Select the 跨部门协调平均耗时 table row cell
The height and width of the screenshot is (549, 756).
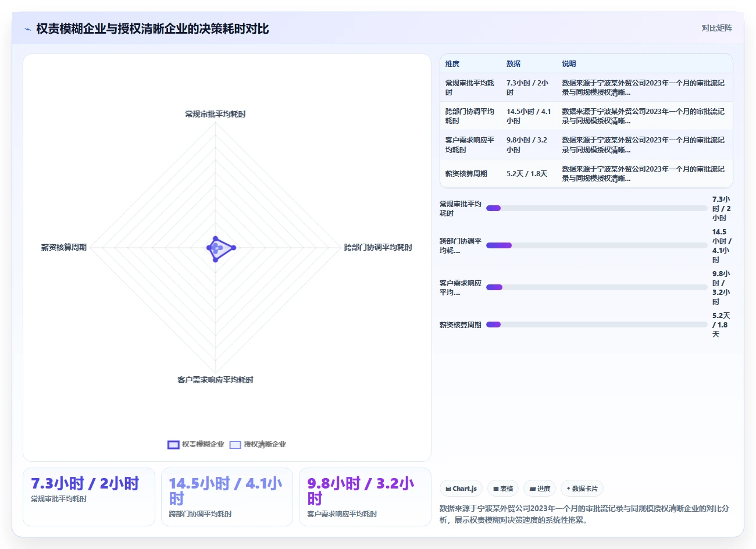[x=470, y=116]
